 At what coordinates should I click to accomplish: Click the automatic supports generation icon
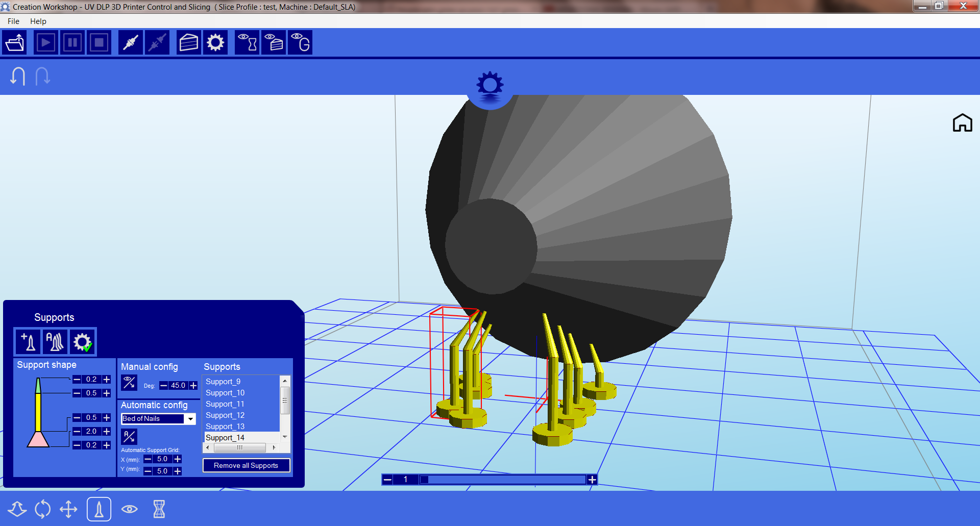pyautogui.click(x=55, y=342)
